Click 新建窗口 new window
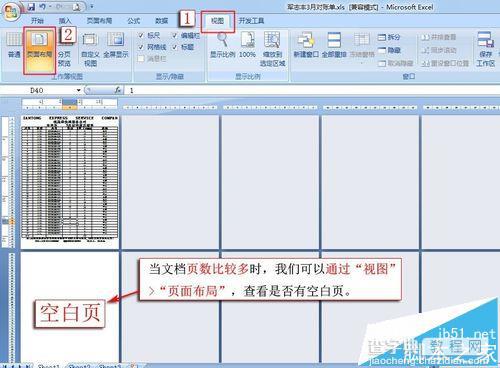Image resolution: width=500 pixels, height=368 pixels. (306, 46)
